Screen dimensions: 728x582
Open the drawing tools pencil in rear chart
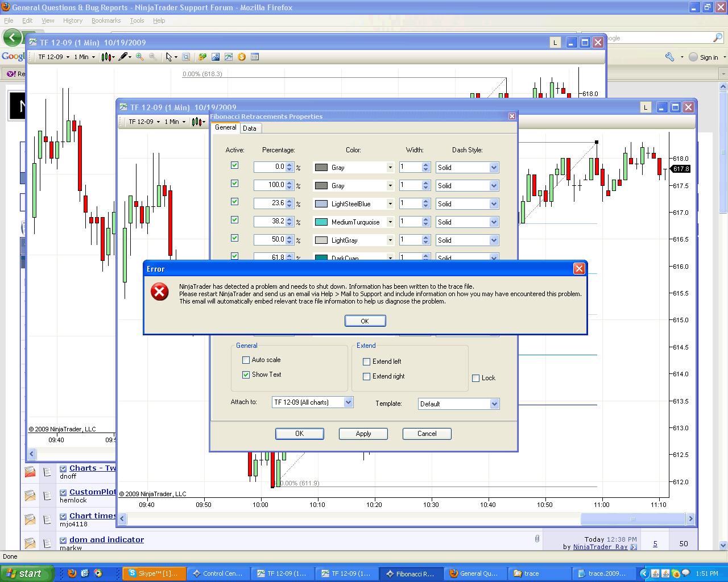coord(123,57)
